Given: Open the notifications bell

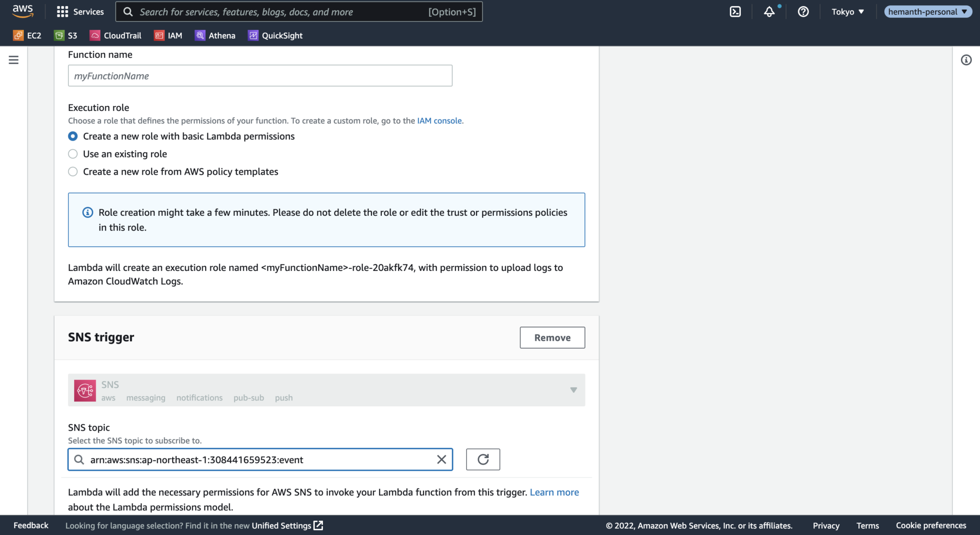Looking at the screenshot, I should [x=769, y=12].
